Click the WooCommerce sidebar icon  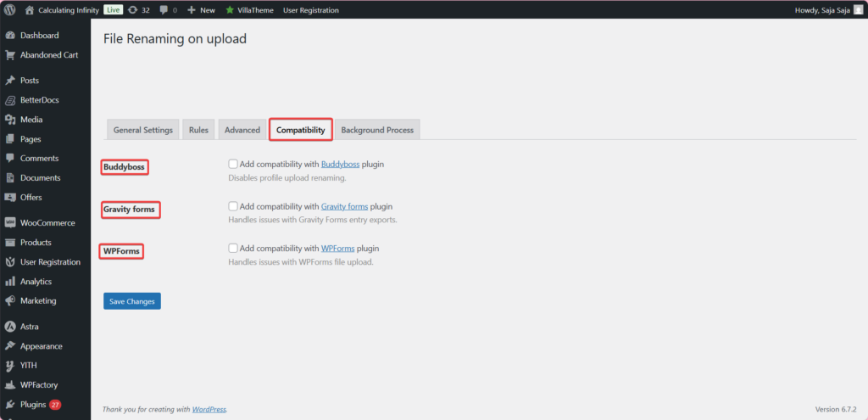[x=10, y=223]
